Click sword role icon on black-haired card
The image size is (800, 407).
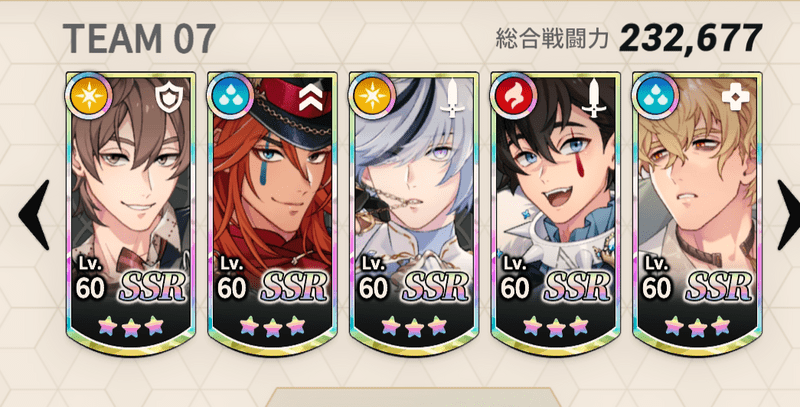(x=594, y=99)
